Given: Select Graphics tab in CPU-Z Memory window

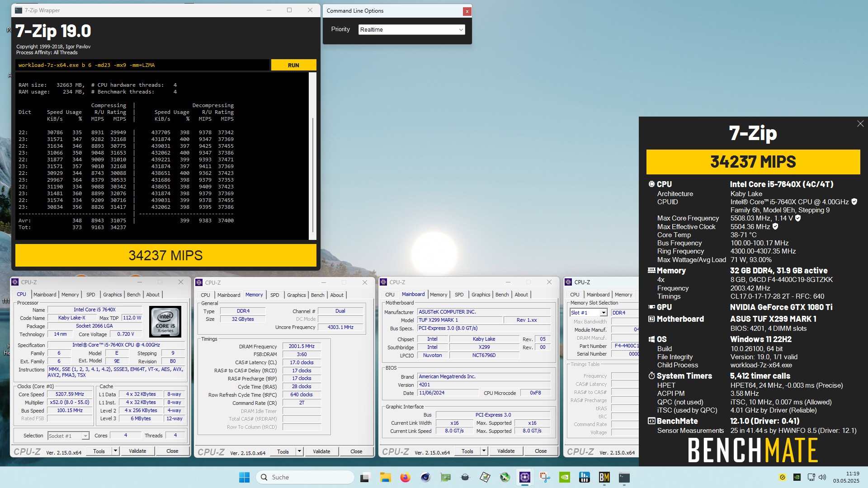Looking at the screenshot, I should [296, 295].
